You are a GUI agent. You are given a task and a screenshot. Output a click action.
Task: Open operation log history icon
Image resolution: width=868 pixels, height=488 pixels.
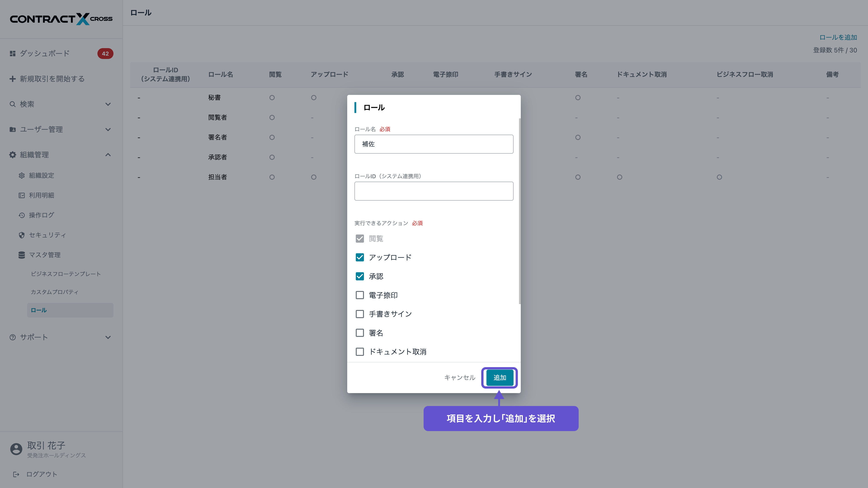(x=21, y=215)
